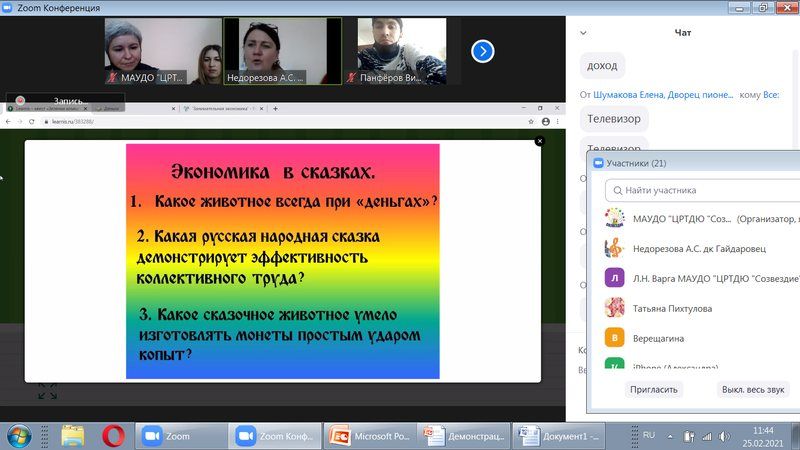Viewport: 800px width, 450px height.
Task: Click the Участники (21) window title
Action: click(x=636, y=163)
